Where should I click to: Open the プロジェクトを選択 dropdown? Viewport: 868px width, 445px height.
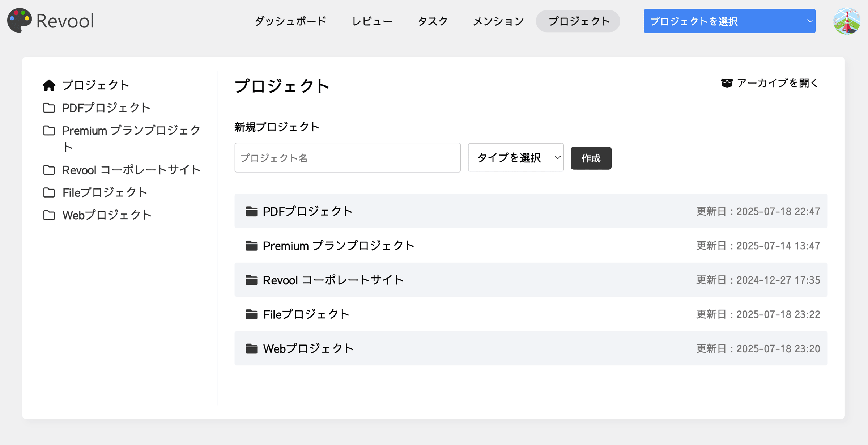click(x=730, y=21)
